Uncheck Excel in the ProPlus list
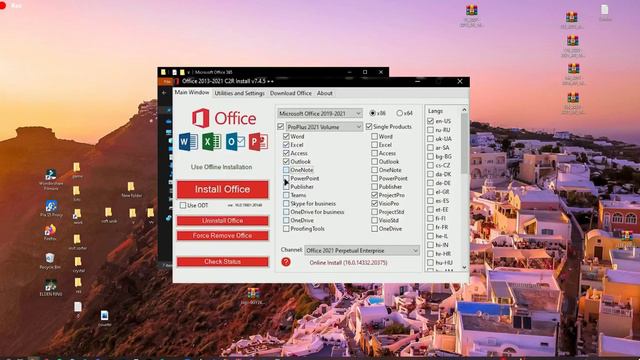 point(286,145)
